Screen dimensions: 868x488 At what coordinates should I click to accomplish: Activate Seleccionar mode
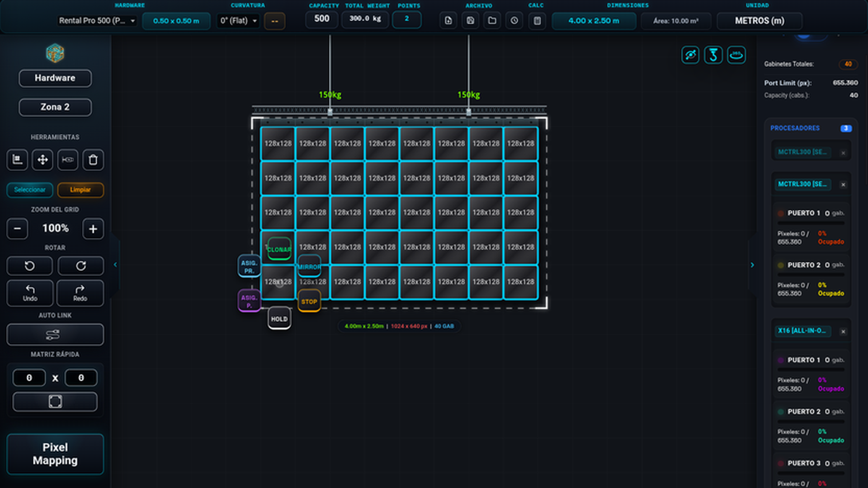coord(30,190)
